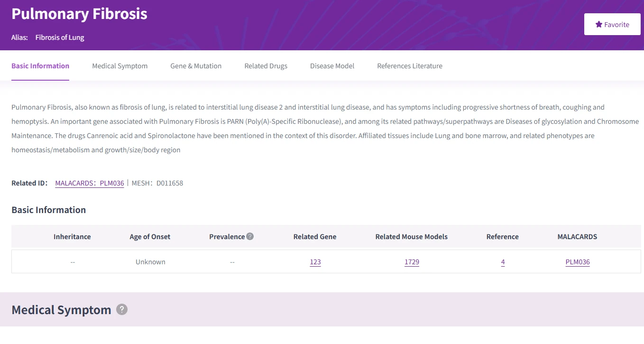Click the Pulmonary Fibrosis page title
The width and height of the screenshot is (644, 344).
coord(79,14)
